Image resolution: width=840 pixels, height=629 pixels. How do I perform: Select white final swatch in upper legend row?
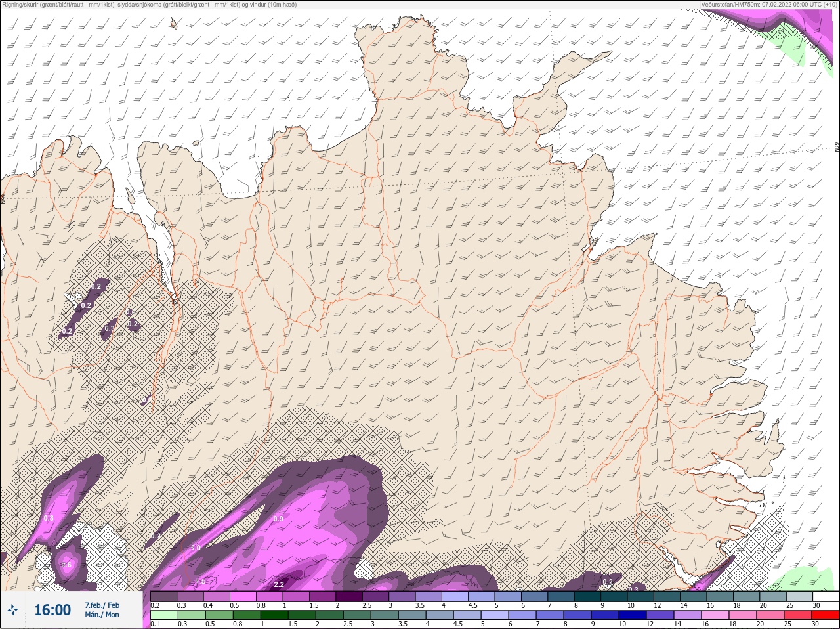pyautogui.click(x=826, y=596)
